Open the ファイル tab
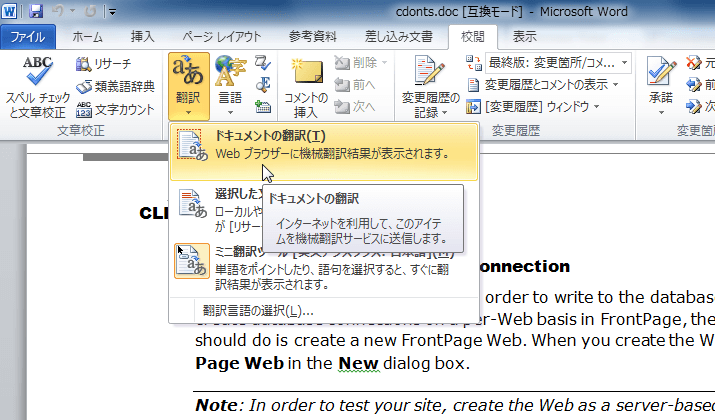715x420 pixels. pyautogui.click(x=28, y=37)
